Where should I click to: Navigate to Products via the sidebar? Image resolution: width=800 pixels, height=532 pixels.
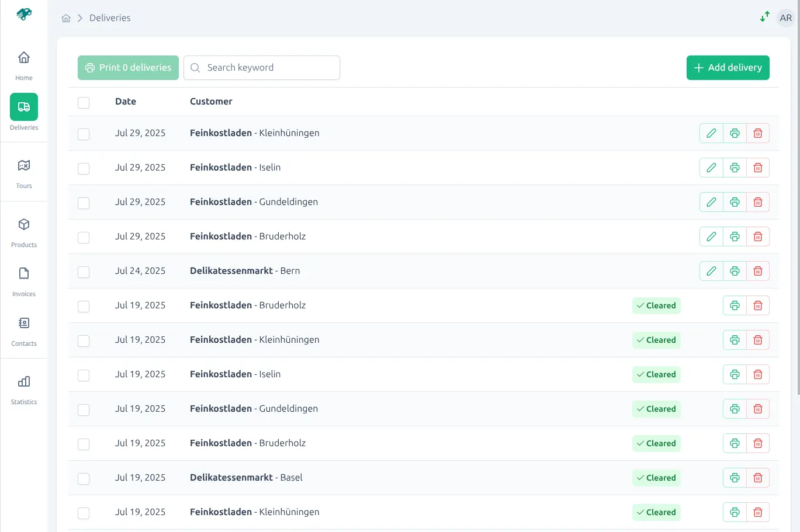(23, 230)
